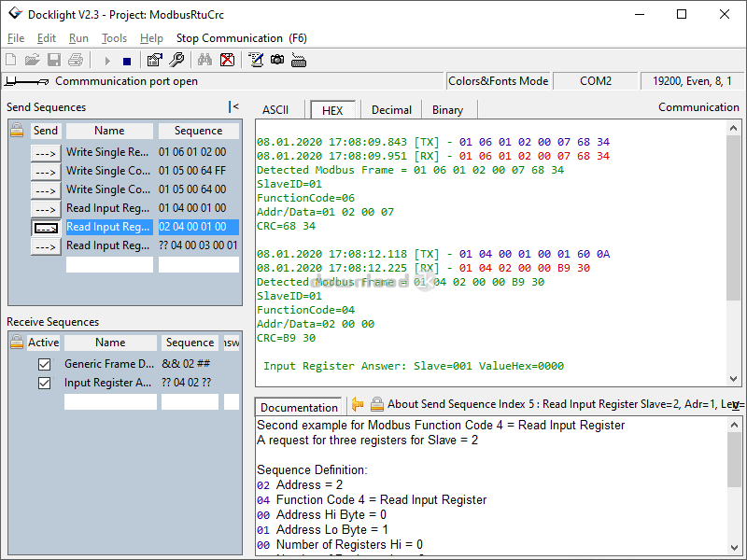Send the highlighted 02 04 00 01 sequence

(46, 228)
